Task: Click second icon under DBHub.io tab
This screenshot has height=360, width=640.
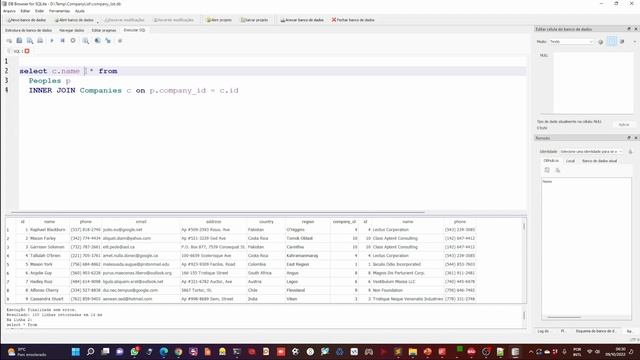Action: [558, 170]
